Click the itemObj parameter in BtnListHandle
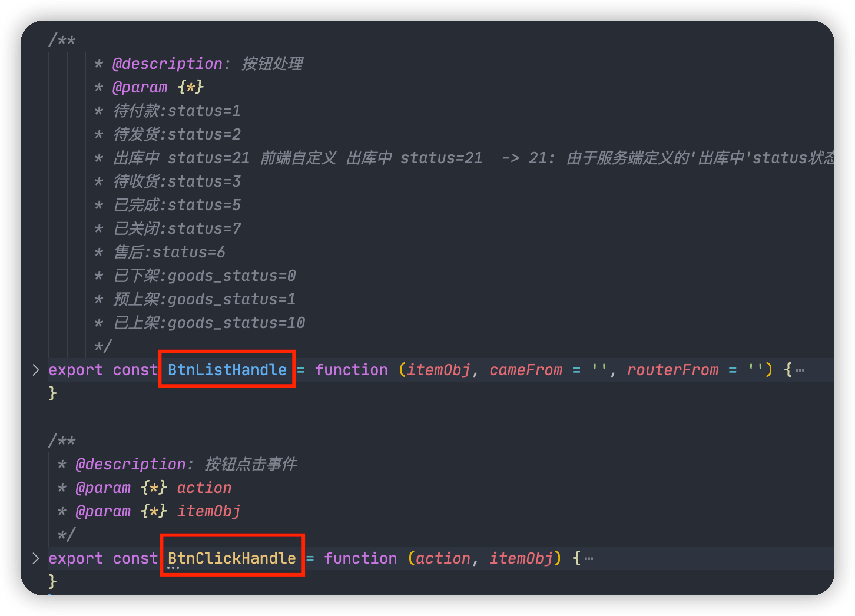Screen dimensions: 855x616 click(439, 370)
